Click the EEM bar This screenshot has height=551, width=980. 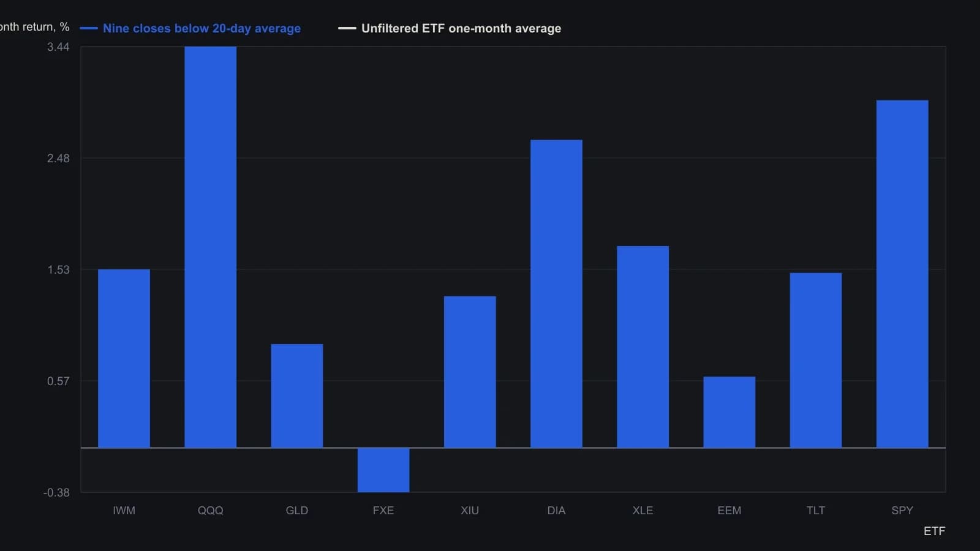pyautogui.click(x=729, y=412)
